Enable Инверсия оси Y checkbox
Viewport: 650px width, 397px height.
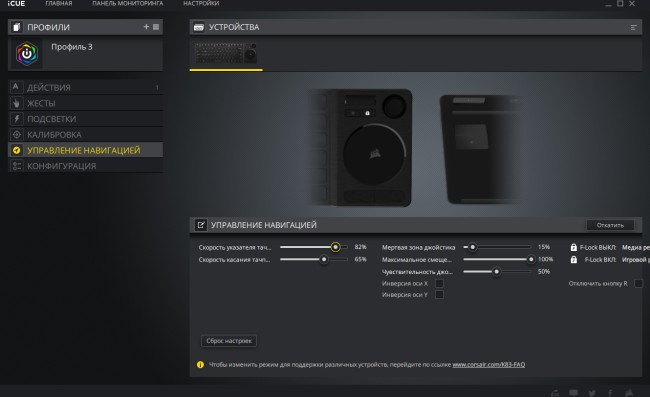coord(439,295)
